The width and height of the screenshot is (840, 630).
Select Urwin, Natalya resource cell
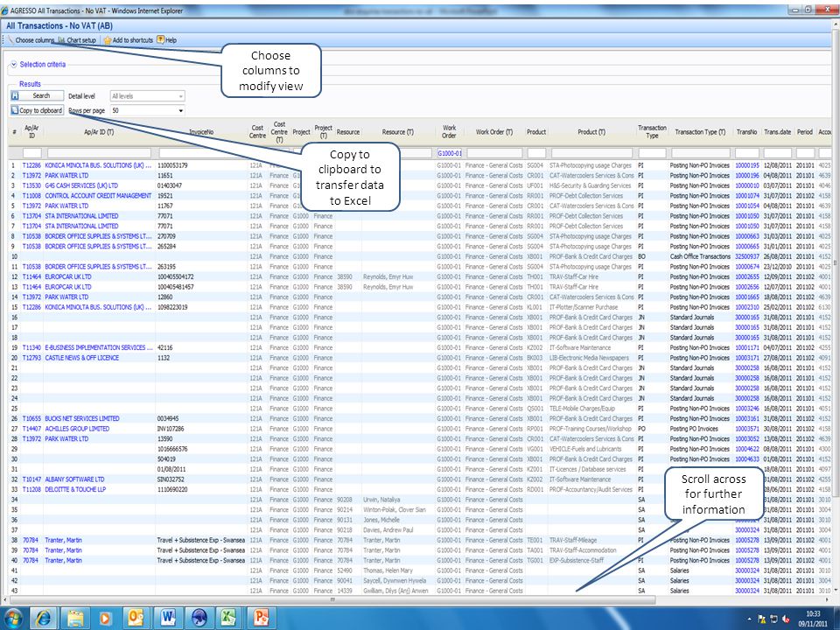tap(381, 500)
